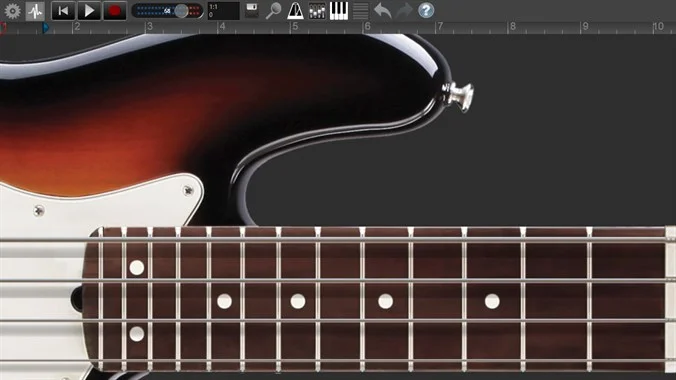
Task: Click the redo arrow
Action: tap(404, 10)
